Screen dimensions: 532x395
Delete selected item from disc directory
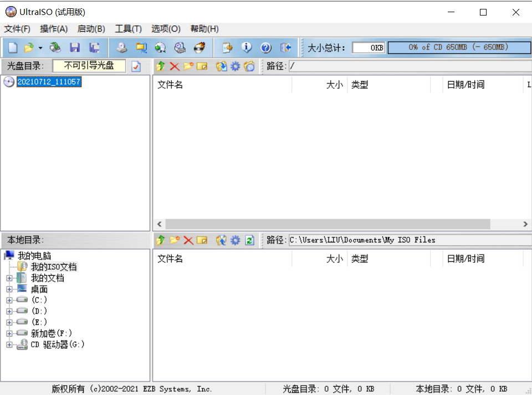174,66
